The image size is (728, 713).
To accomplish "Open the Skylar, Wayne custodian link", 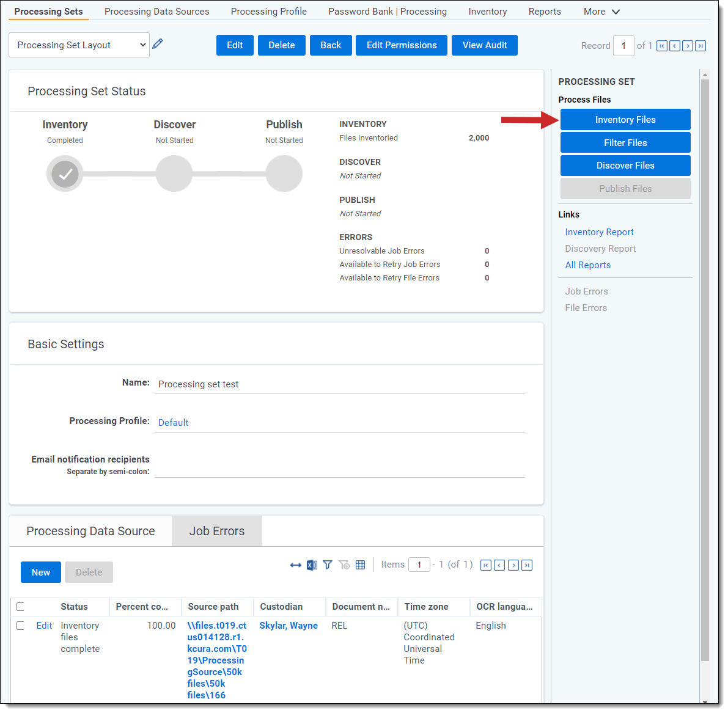I will [289, 626].
